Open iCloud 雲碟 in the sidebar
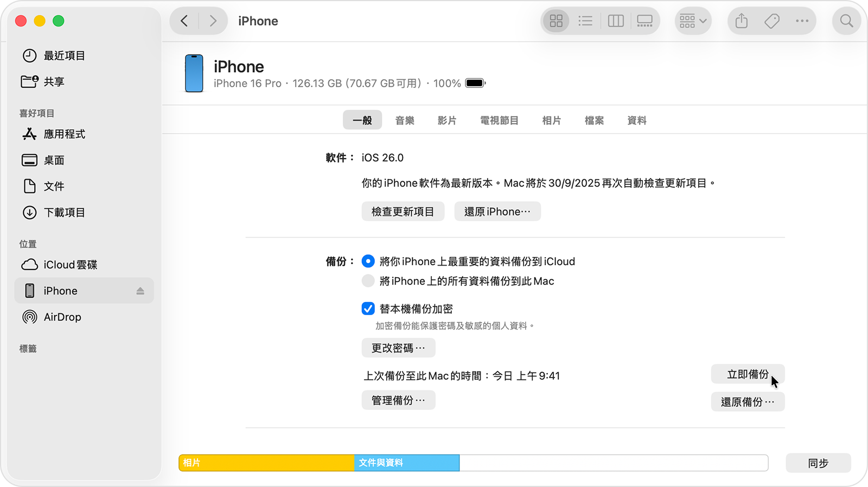The image size is (868, 487). click(x=84, y=265)
